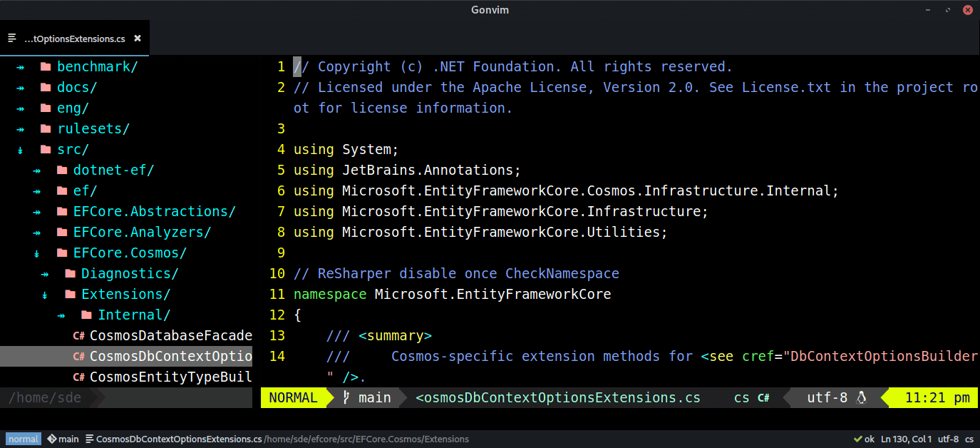Viewport: 980px width, 448px height.
Task: Open CosmosDatabaseFacade file in tree
Action: [x=171, y=336]
